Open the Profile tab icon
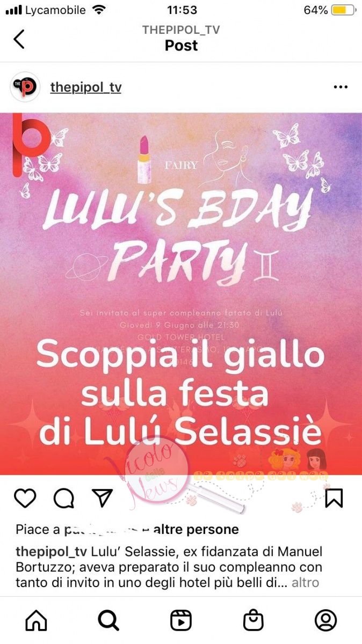The image size is (362, 644). pos(325,620)
